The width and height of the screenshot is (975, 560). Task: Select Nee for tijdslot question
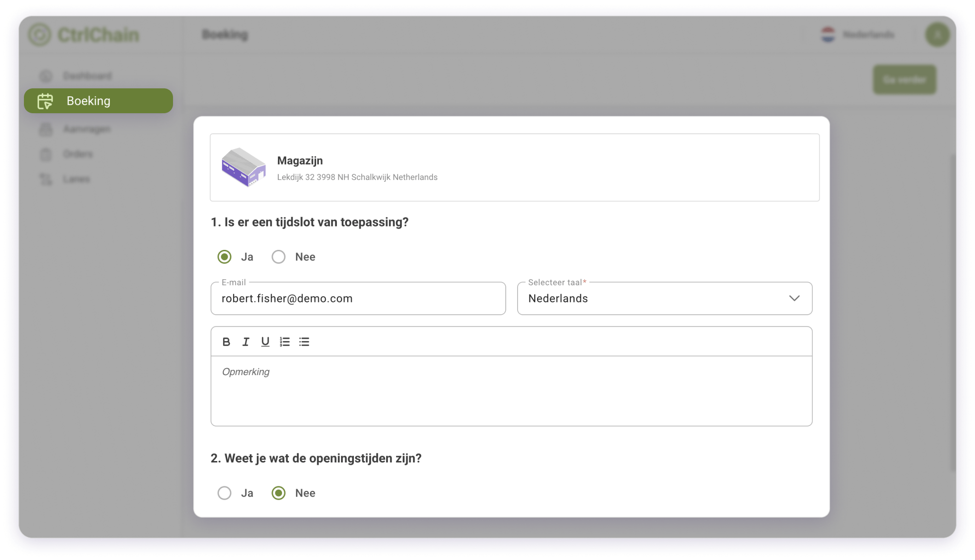278,257
